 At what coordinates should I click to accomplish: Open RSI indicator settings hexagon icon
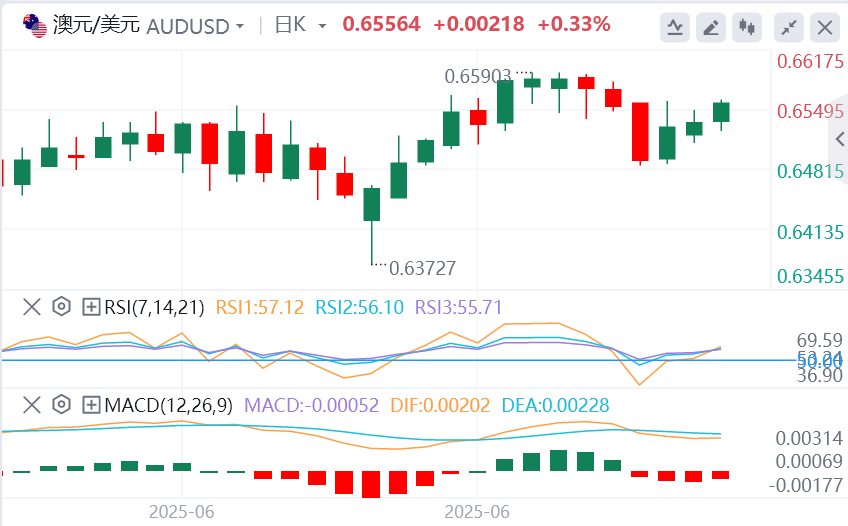(62, 307)
